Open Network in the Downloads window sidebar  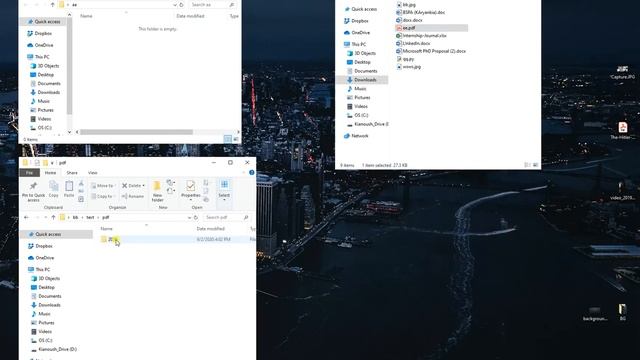pos(356,136)
